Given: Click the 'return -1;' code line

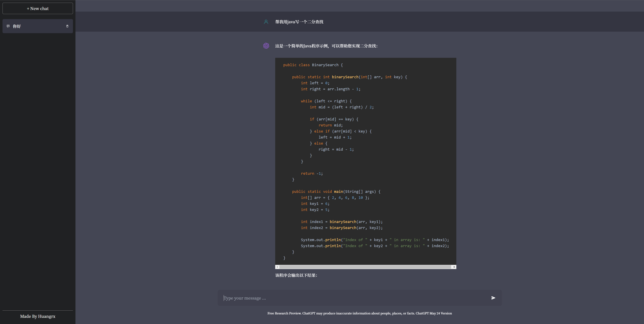Looking at the screenshot, I should [x=312, y=174].
